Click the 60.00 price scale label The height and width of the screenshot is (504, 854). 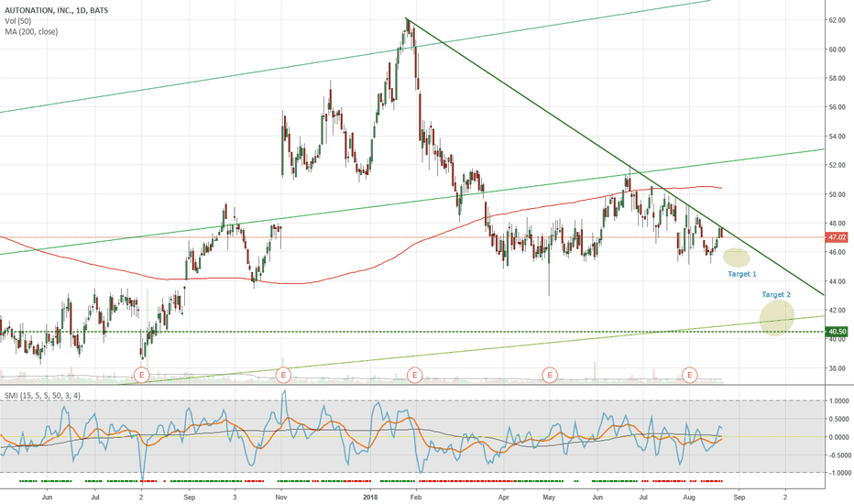click(x=838, y=49)
